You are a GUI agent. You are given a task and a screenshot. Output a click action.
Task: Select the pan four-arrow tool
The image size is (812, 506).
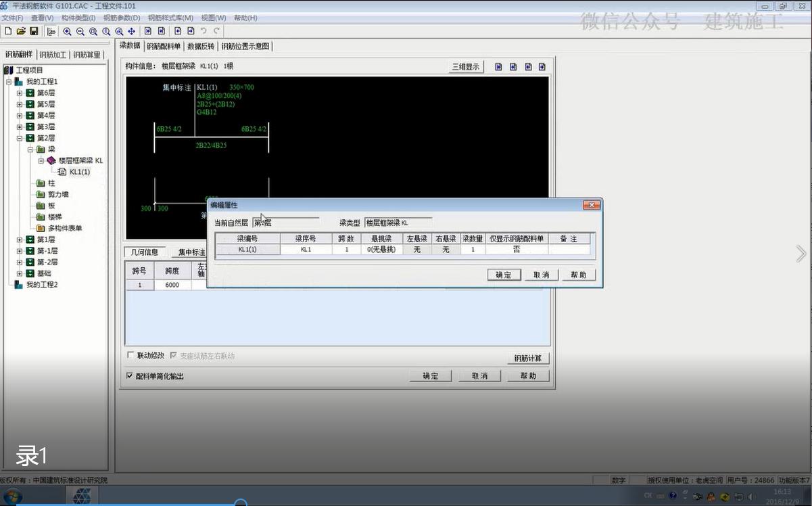point(131,31)
